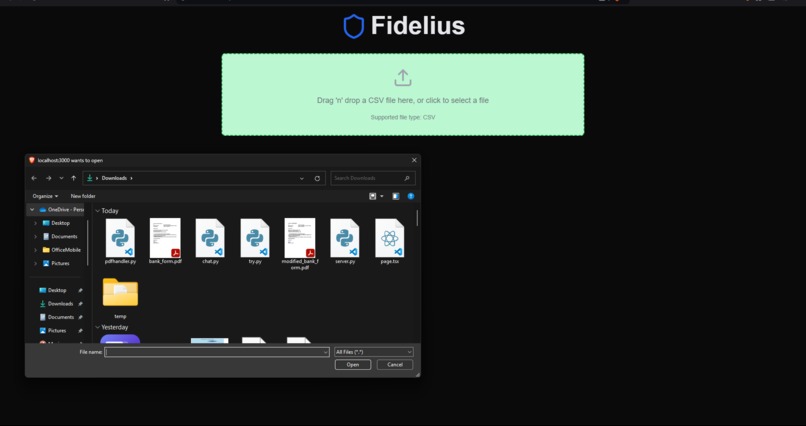Click the forward arrow in the file dialog

[x=48, y=178]
